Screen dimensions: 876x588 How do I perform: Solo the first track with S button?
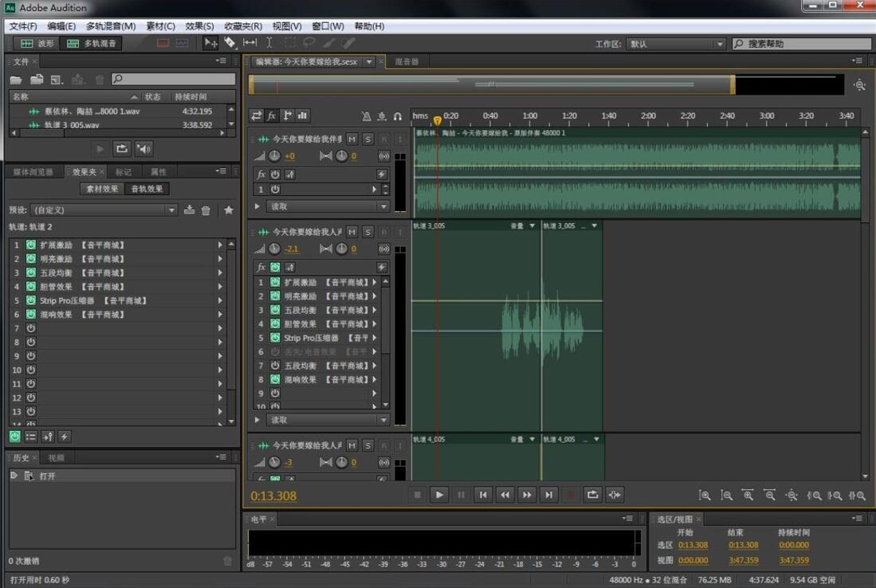point(367,139)
